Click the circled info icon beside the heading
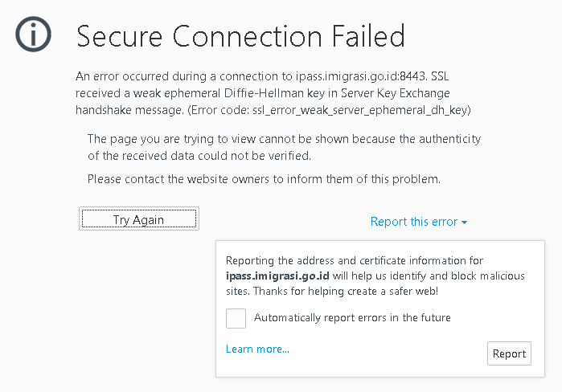The width and height of the screenshot is (562, 392). [33, 35]
